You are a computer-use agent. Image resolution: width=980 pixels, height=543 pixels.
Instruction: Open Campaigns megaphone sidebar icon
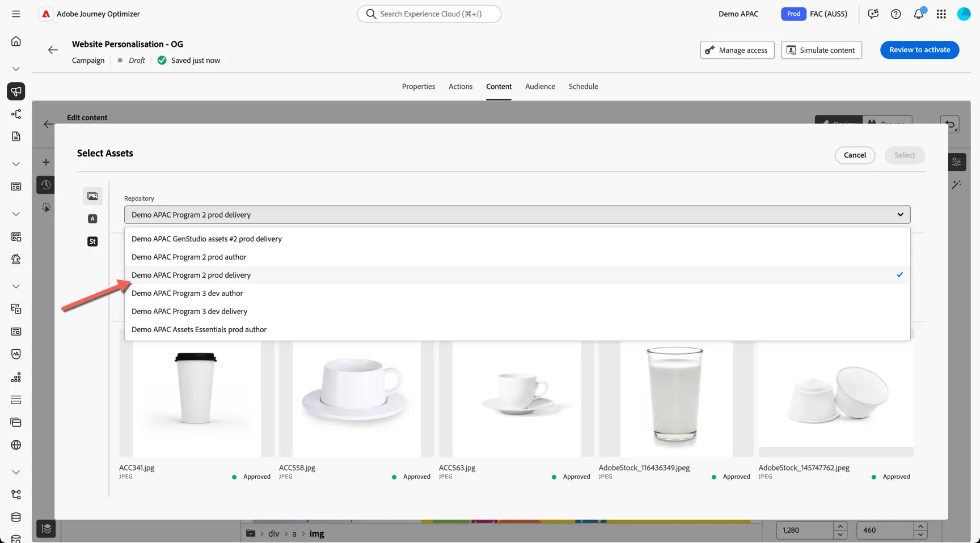[x=16, y=91]
